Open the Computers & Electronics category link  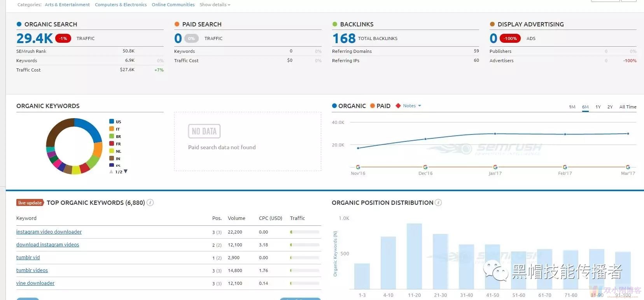[x=121, y=5]
